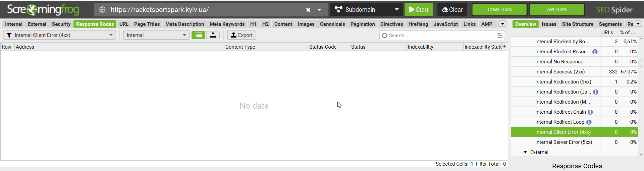644x171 pixels.
Task: Open the Hreflang tab
Action: click(x=418, y=24)
